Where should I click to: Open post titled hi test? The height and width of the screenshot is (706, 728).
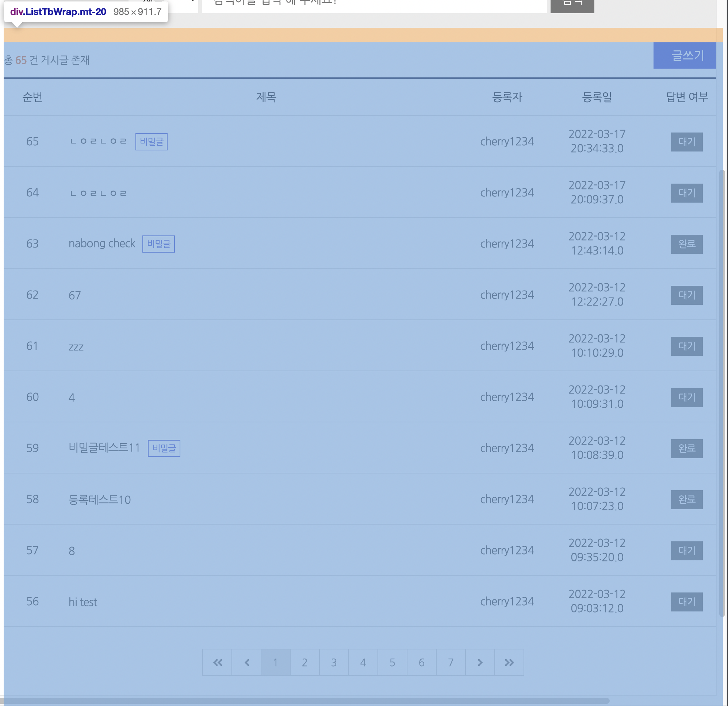83,602
